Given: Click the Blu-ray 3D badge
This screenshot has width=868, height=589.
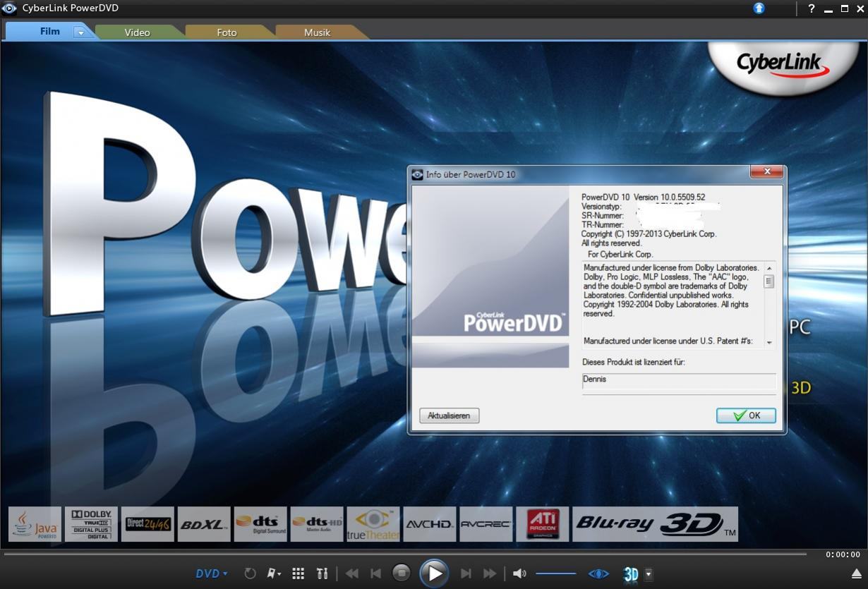Looking at the screenshot, I should tap(656, 524).
